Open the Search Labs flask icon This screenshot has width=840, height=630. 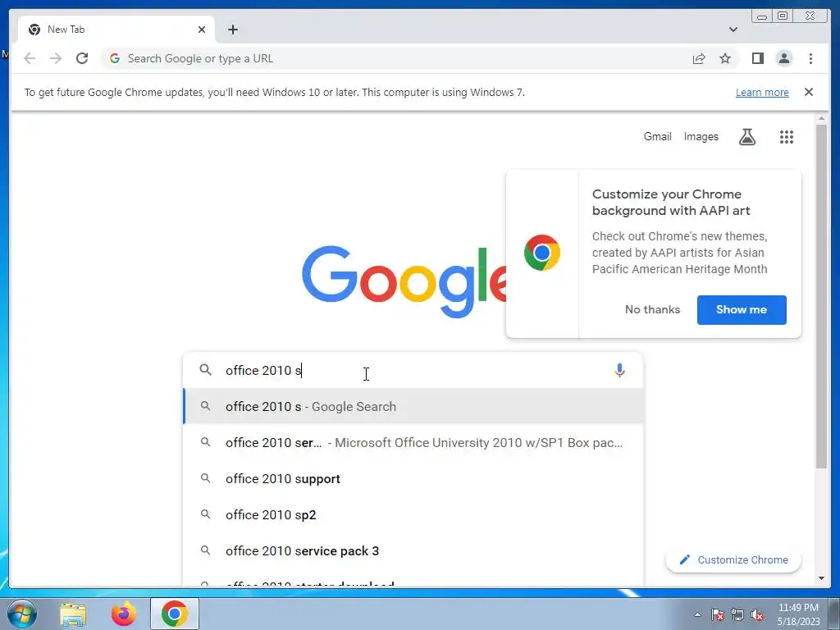pyautogui.click(x=746, y=137)
